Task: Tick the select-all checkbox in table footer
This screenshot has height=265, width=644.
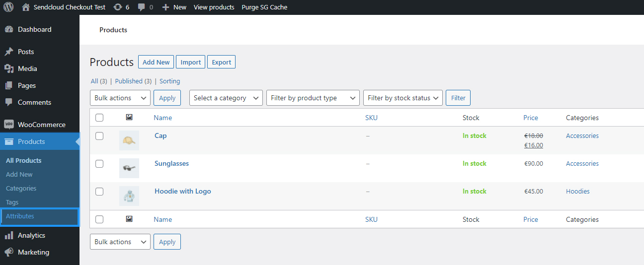Action: 99,219
